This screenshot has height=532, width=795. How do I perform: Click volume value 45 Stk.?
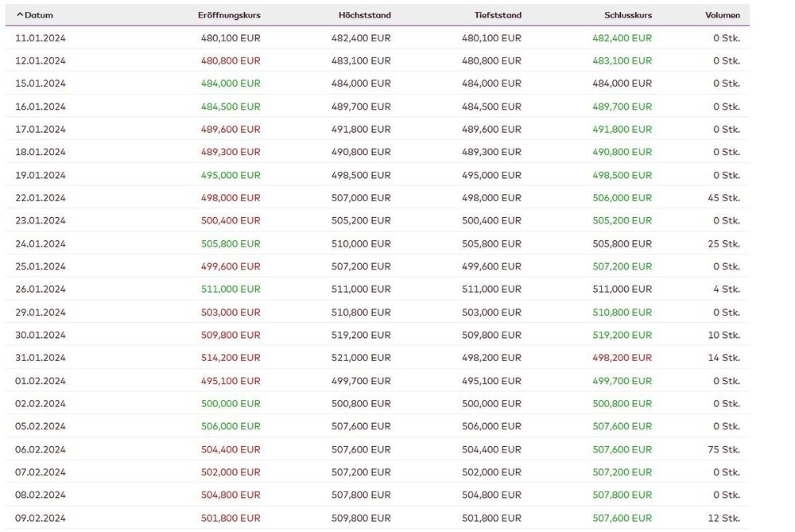pyautogui.click(x=723, y=198)
